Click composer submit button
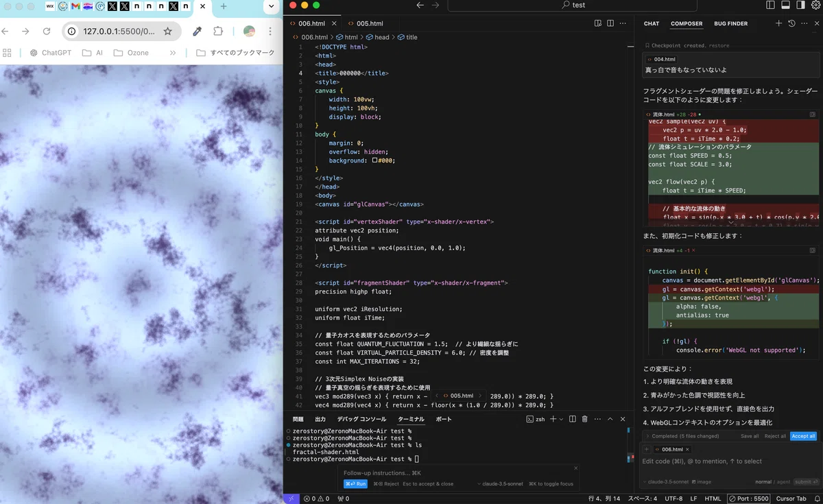Image resolution: width=823 pixels, height=504 pixels. click(807, 481)
